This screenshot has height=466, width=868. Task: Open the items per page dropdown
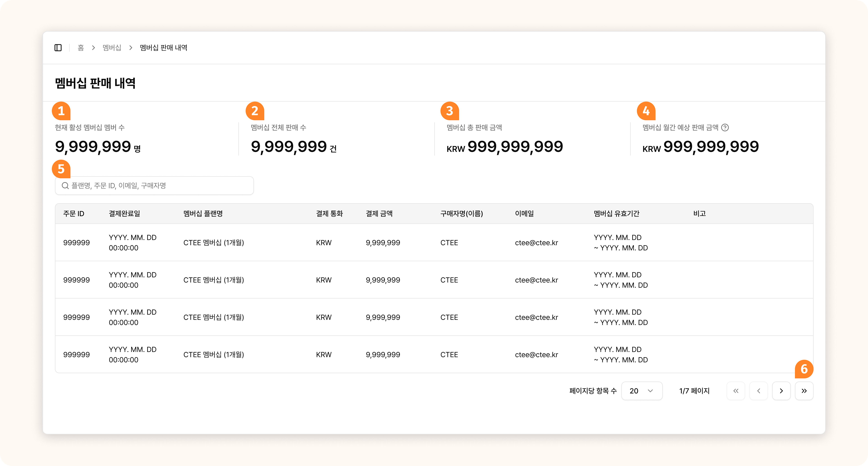pyautogui.click(x=642, y=391)
